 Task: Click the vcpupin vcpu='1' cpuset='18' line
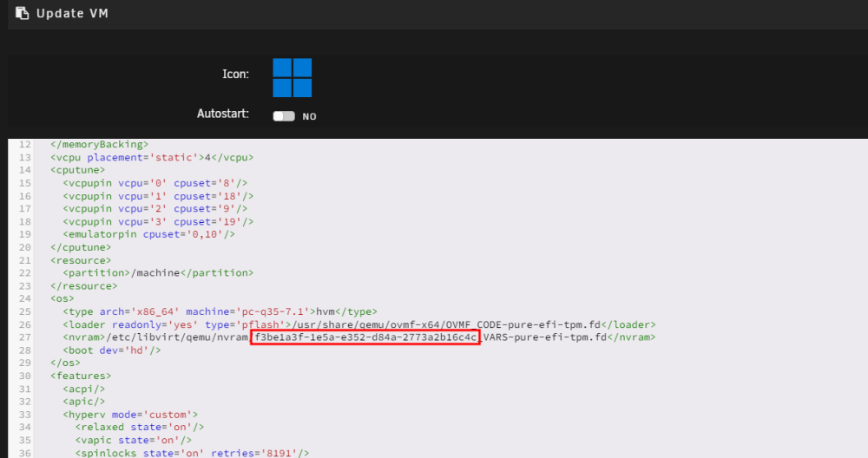[158, 196]
